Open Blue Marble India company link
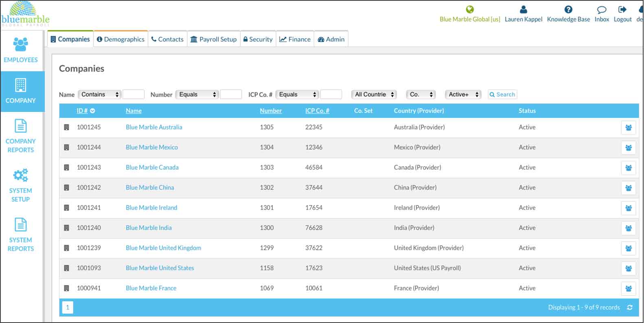The height and width of the screenshot is (323, 644). [149, 228]
